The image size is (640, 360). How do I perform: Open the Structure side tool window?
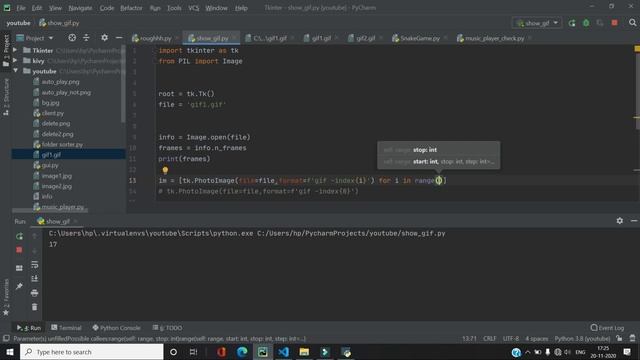[x=6, y=97]
